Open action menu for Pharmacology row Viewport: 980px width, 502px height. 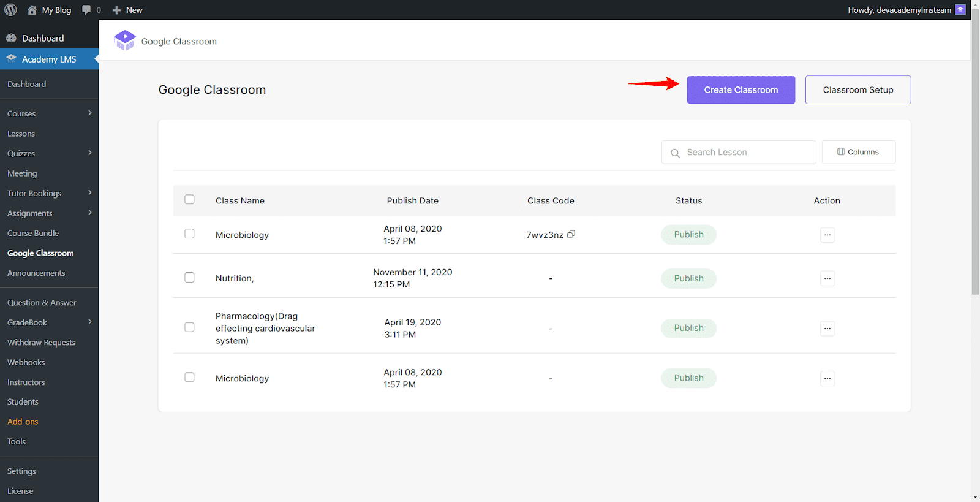(827, 329)
